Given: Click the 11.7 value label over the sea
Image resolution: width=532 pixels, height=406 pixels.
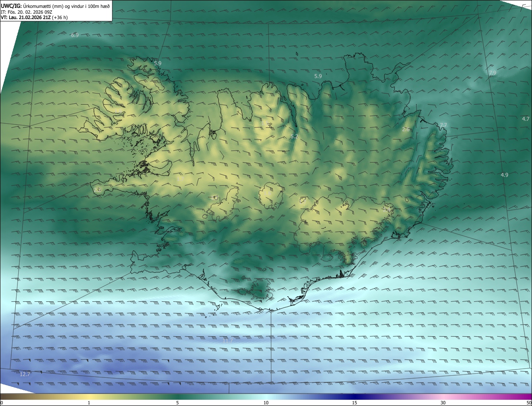Looking at the screenshot, I should [228, 340].
